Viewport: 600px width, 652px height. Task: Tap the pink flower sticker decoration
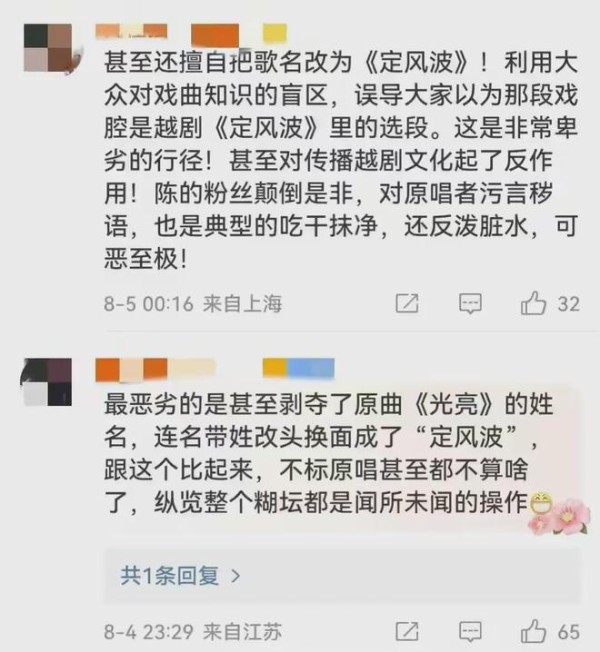click(560, 518)
